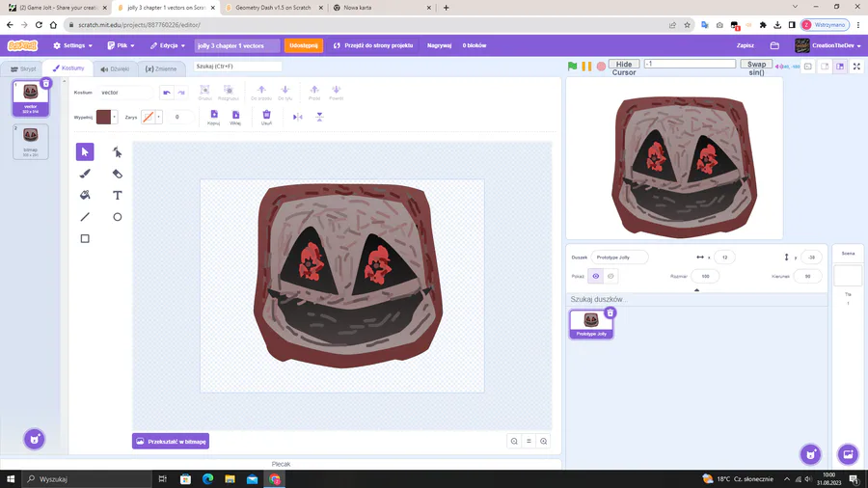Click the Grupuj (Group) icon
The height and width of the screenshot is (488, 868).
coord(204,90)
